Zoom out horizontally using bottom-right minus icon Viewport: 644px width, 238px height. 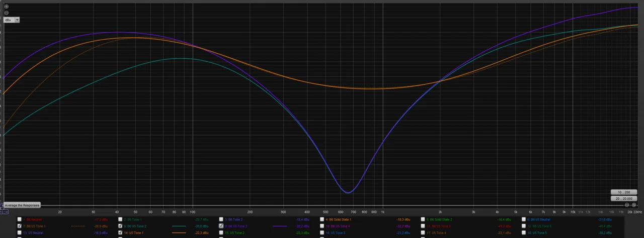click(627, 205)
